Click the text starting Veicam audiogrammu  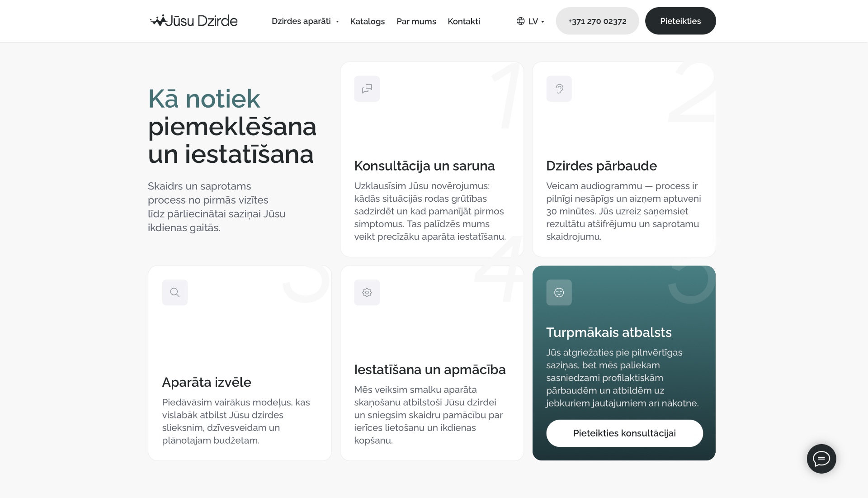click(x=623, y=211)
